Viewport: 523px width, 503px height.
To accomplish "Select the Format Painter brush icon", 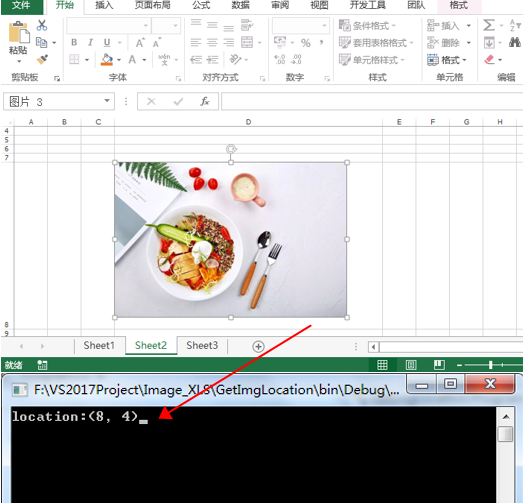I will (x=42, y=60).
